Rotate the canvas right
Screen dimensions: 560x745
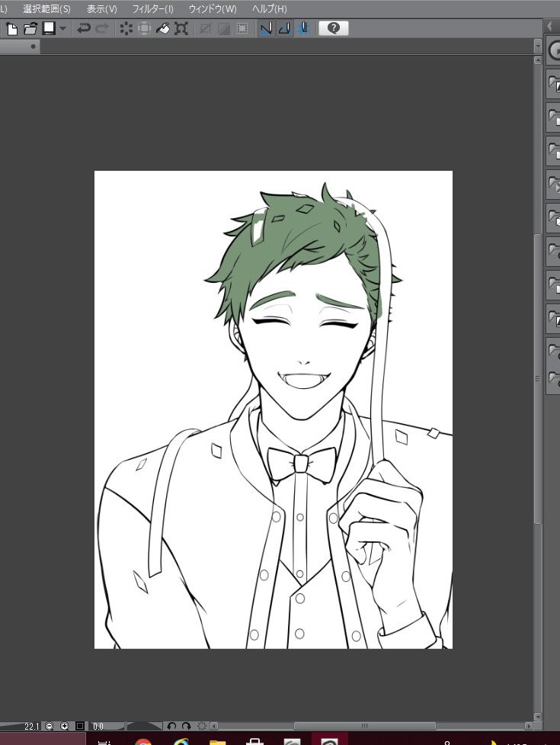[186, 726]
